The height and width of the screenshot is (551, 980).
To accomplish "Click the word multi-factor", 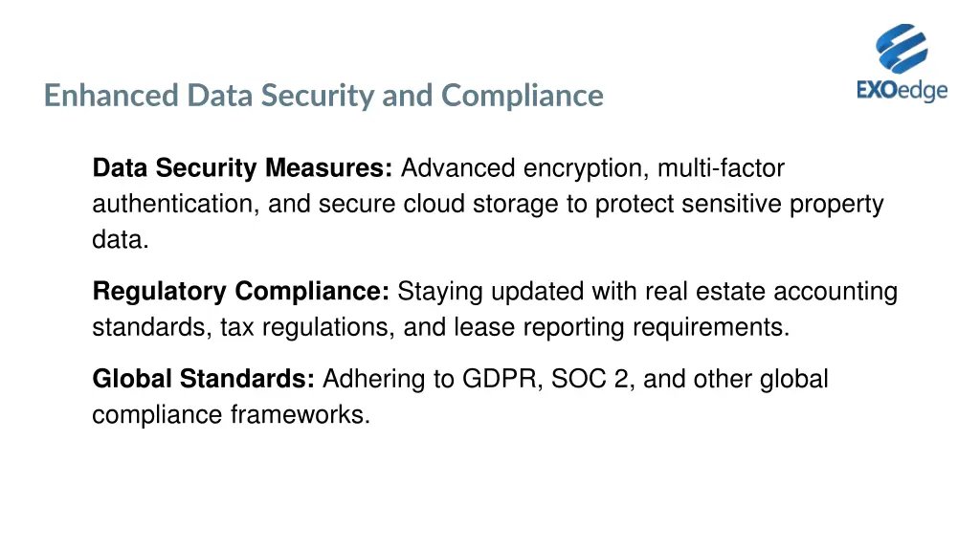I will click(x=721, y=169).
